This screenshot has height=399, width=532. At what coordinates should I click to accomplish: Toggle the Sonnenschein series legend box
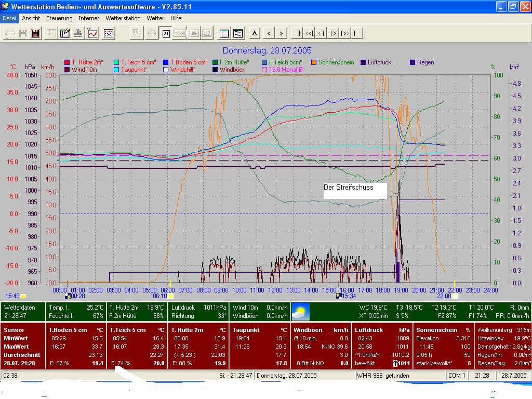(314, 62)
